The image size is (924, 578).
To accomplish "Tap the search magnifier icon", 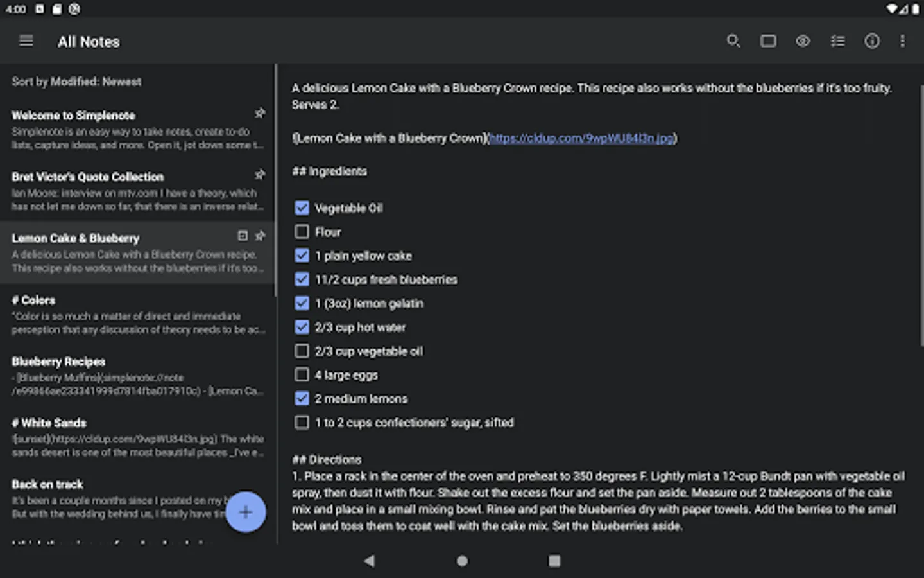I will coord(733,41).
